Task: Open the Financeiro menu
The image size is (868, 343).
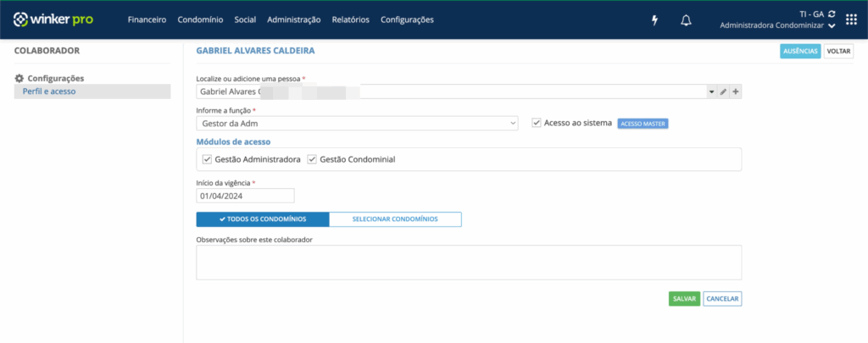Action: click(x=147, y=19)
